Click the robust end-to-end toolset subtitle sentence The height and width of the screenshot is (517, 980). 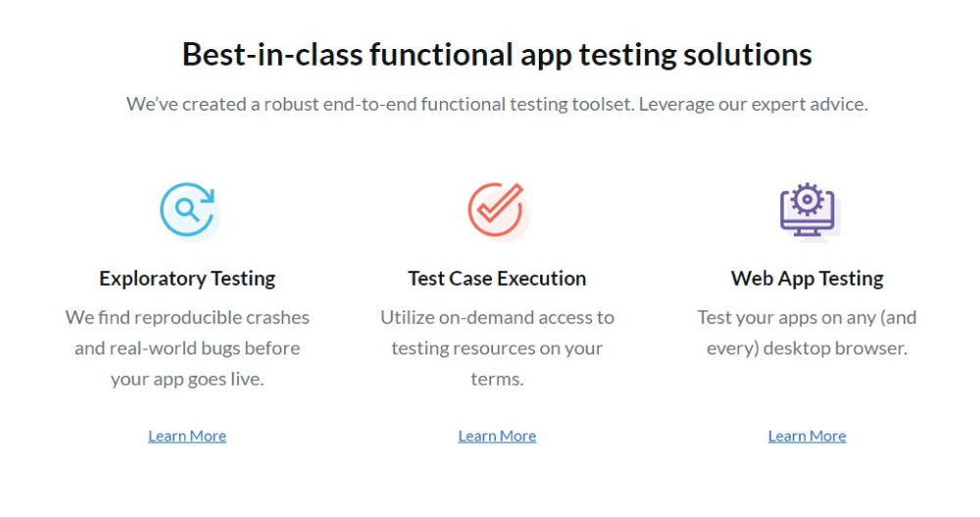380,104
